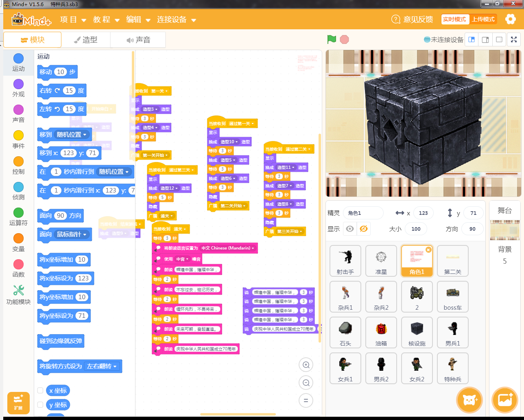
Task: Add a new sprite with cat button
Action: 469,400
